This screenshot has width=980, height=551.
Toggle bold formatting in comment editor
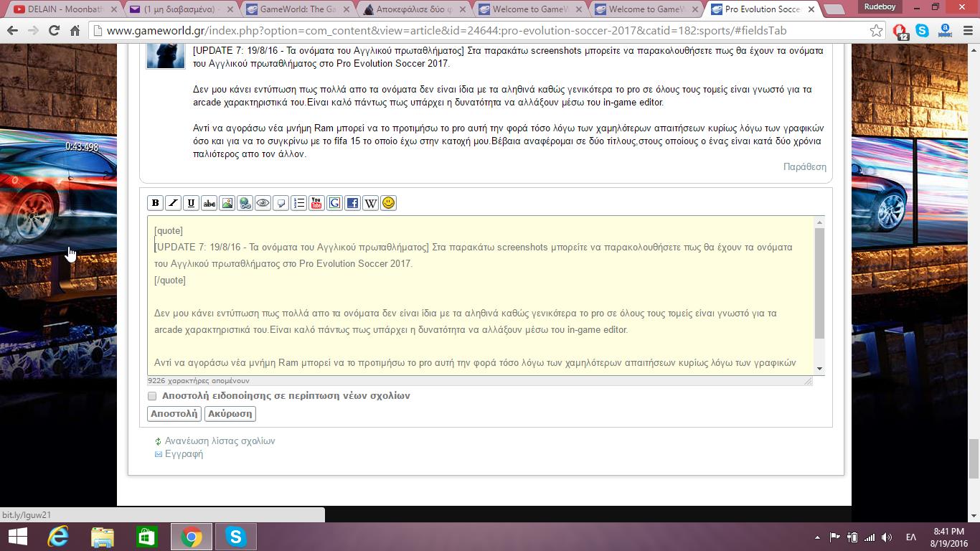pos(155,203)
